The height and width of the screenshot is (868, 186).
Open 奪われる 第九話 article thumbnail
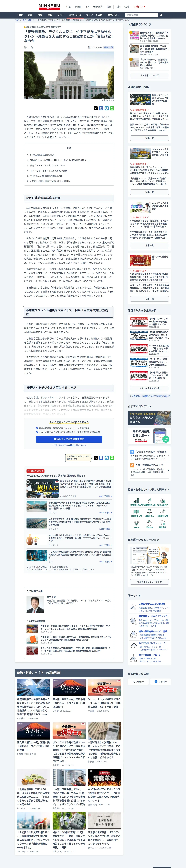click(x=69, y=687)
